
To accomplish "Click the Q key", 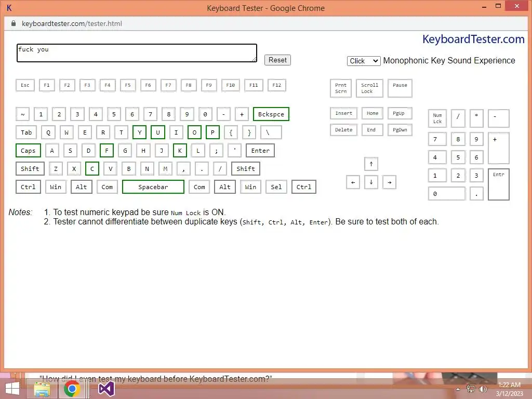I will 48,132.
